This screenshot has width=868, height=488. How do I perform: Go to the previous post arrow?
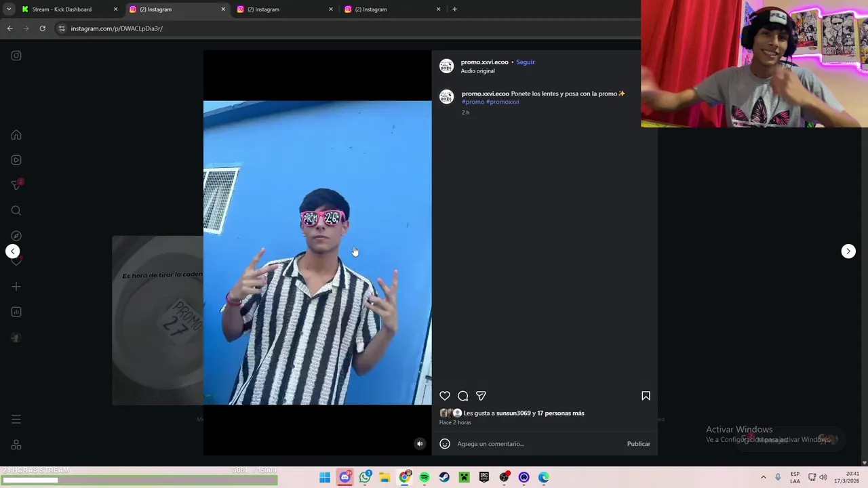(x=13, y=251)
